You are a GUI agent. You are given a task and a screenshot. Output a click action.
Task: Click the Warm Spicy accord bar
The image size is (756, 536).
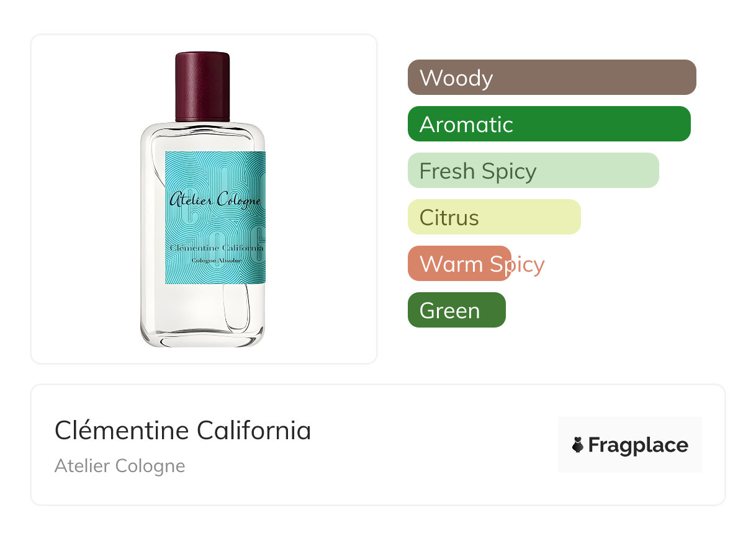[x=459, y=264]
